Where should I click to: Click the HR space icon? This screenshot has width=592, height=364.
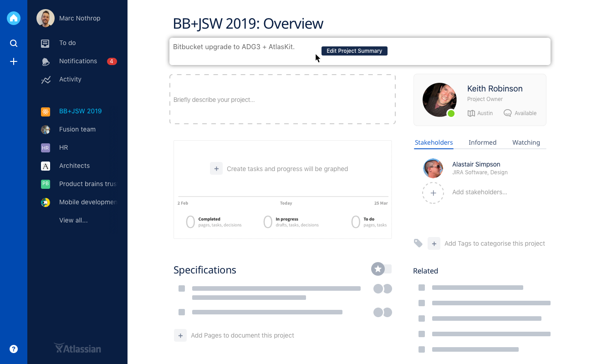(46, 148)
